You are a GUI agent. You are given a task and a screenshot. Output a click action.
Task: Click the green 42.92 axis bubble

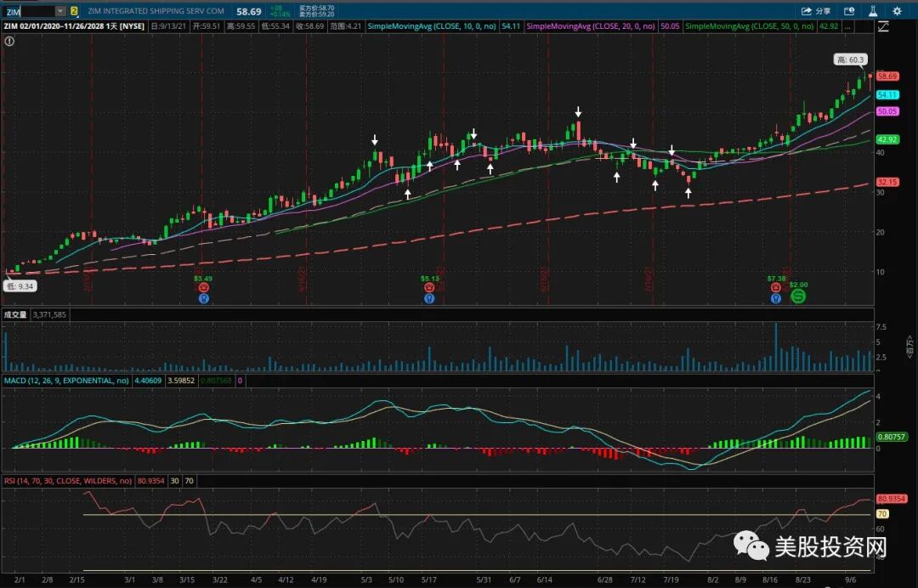[x=887, y=139]
